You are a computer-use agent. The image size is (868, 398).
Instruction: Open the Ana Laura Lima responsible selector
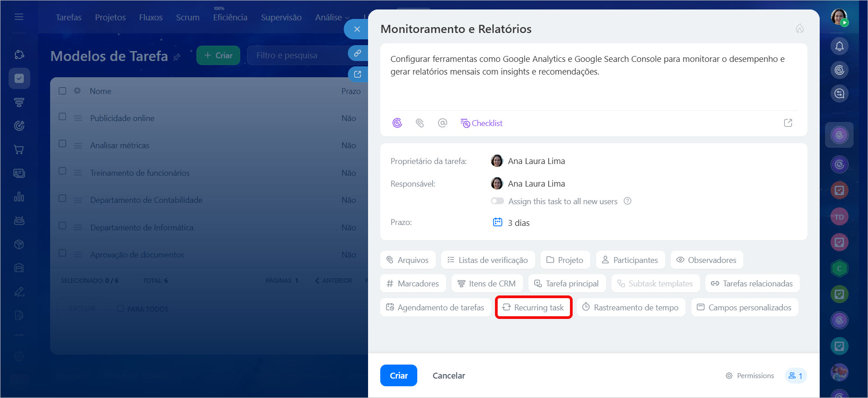[536, 184]
